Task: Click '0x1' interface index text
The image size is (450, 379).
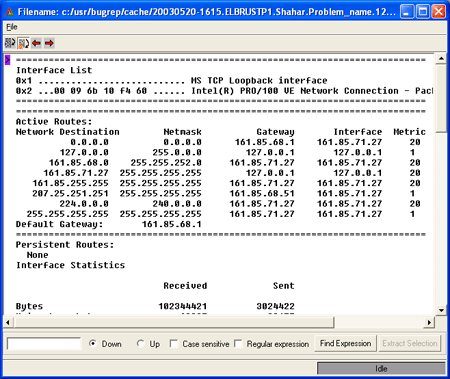Action: (x=24, y=81)
